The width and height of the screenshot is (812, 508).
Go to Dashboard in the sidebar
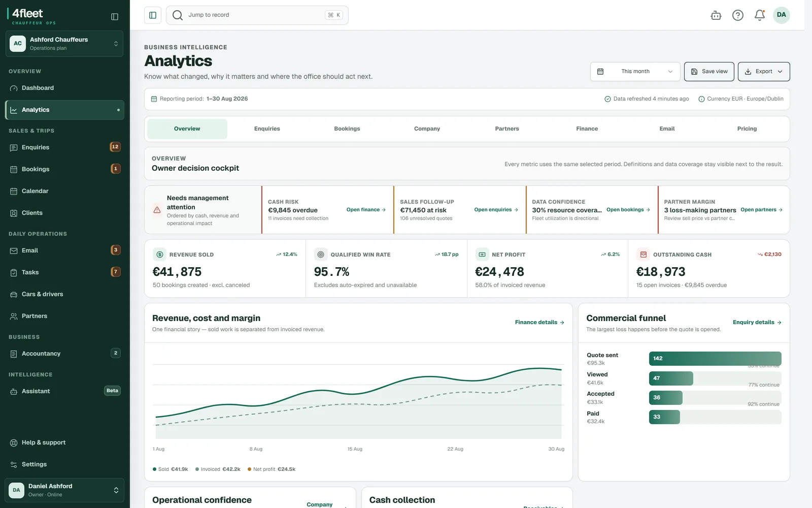(x=64, y=88)
